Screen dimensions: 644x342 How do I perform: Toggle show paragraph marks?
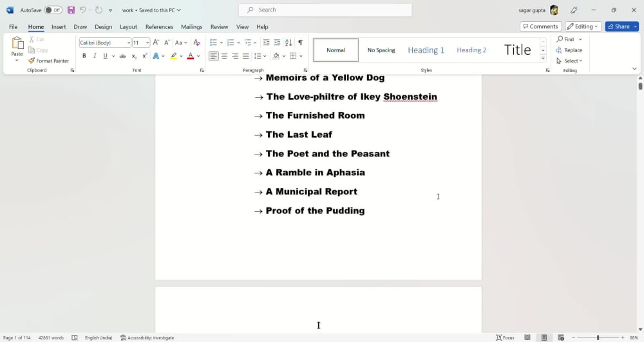301,43
